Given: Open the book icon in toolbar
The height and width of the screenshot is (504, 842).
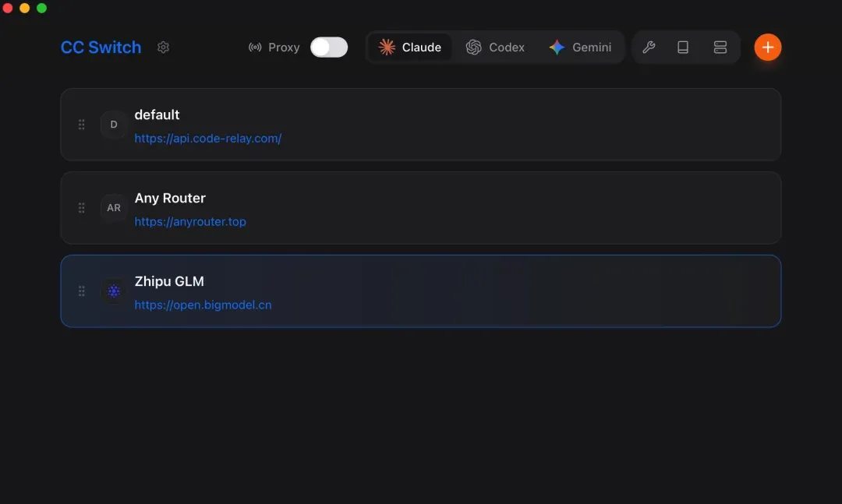Looking at the screenshot, I should [683, 48].
